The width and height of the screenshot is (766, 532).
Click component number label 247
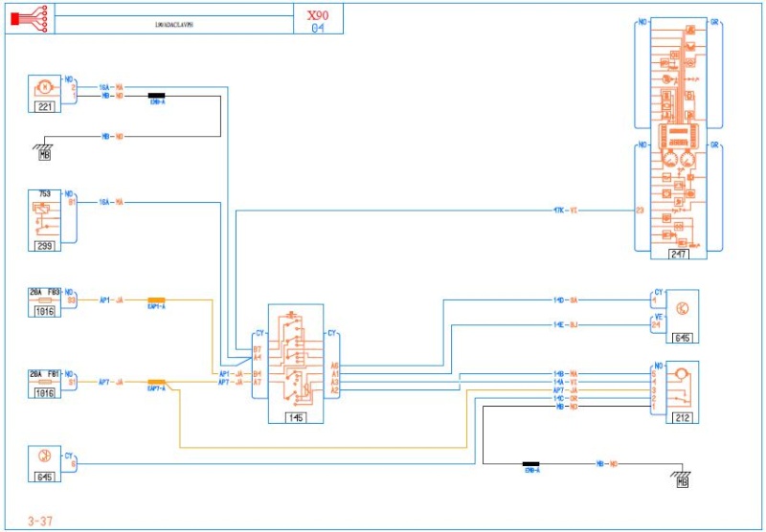(x=679, y=254)
